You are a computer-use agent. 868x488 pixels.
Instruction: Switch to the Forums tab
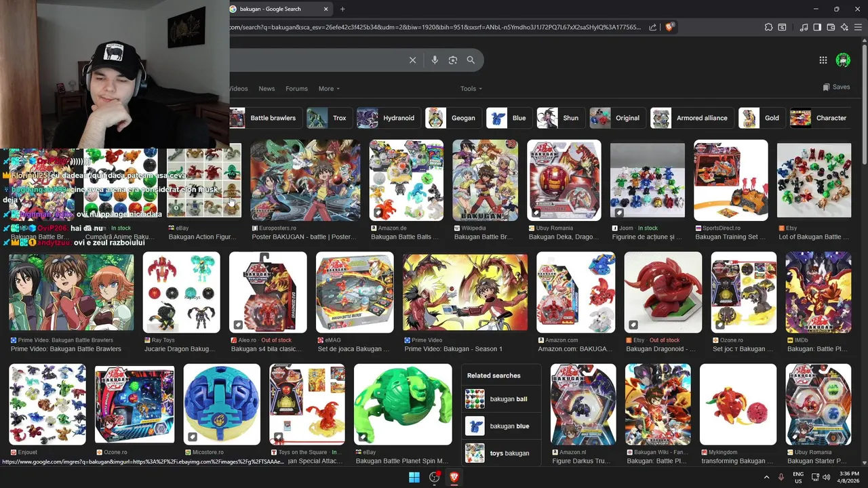click(296, 89)
